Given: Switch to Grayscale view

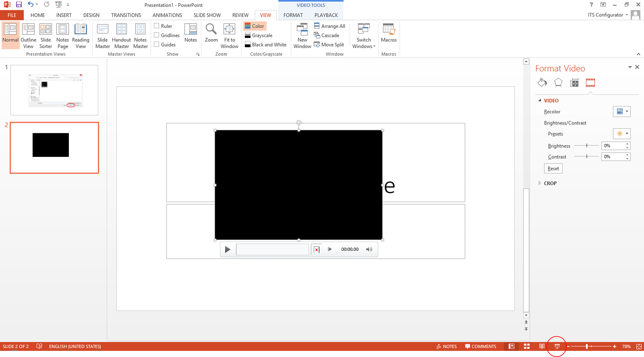Looking at the screenshot, I should 259,35.
